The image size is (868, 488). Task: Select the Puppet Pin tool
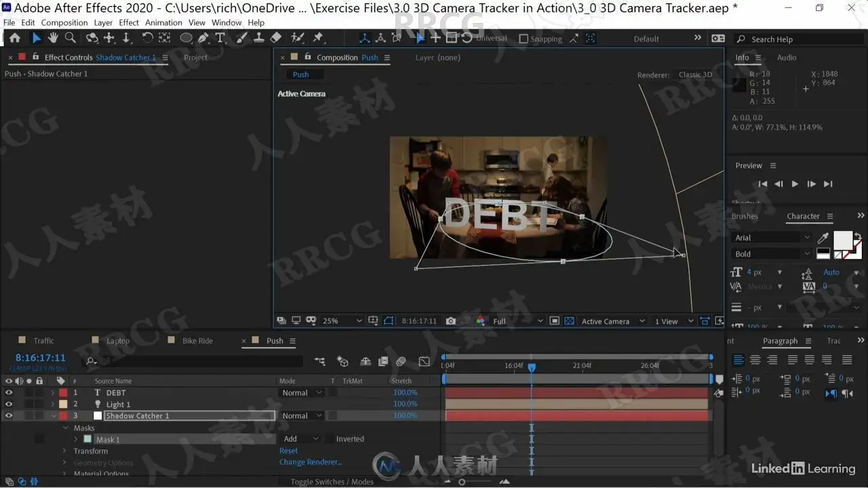point(318,39)
